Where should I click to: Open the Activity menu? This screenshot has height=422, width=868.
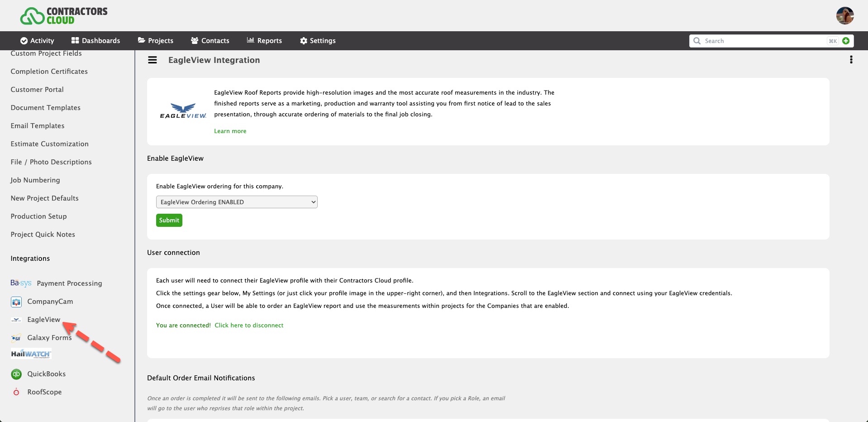37,41
